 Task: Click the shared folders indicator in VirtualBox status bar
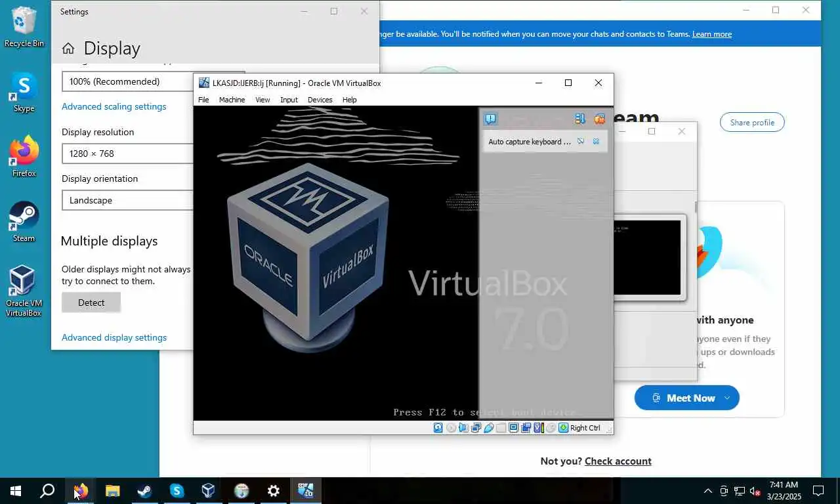[501, 428]
